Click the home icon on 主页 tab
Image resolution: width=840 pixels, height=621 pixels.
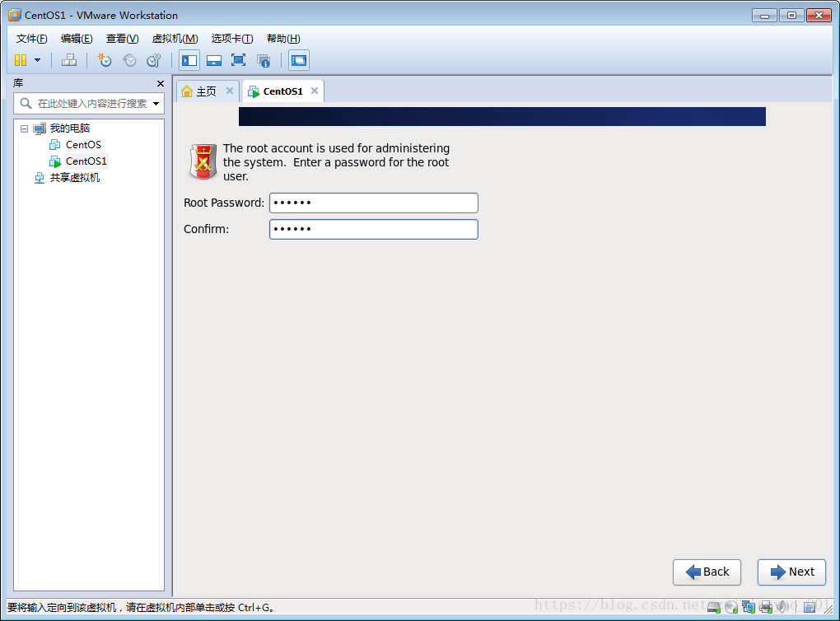coord(187,91)
